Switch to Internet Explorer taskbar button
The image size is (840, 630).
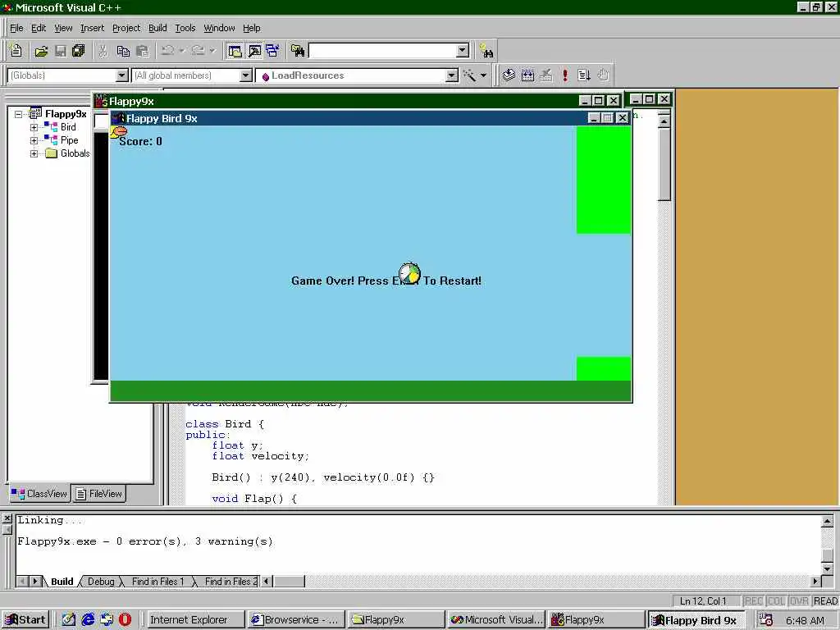[195, 620]
